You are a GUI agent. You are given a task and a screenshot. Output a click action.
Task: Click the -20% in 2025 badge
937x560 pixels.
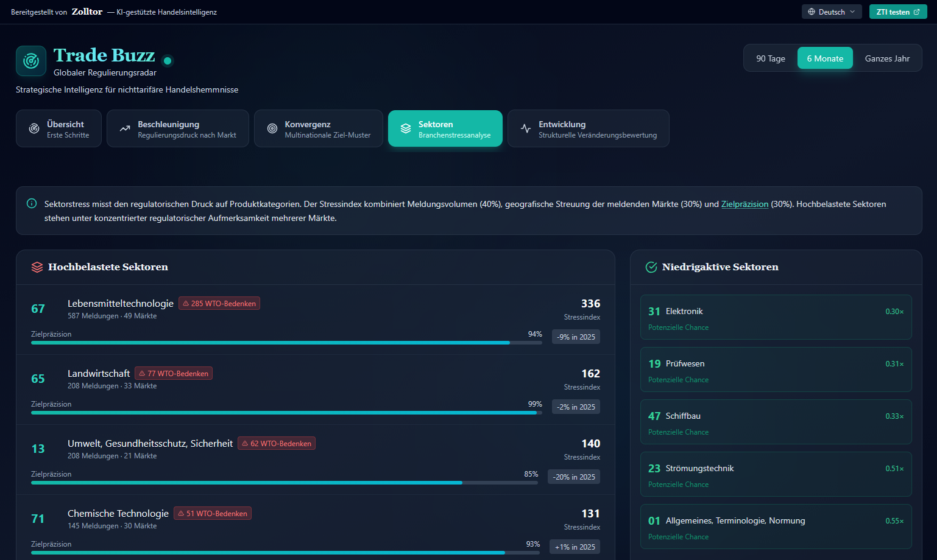[573, 477]
